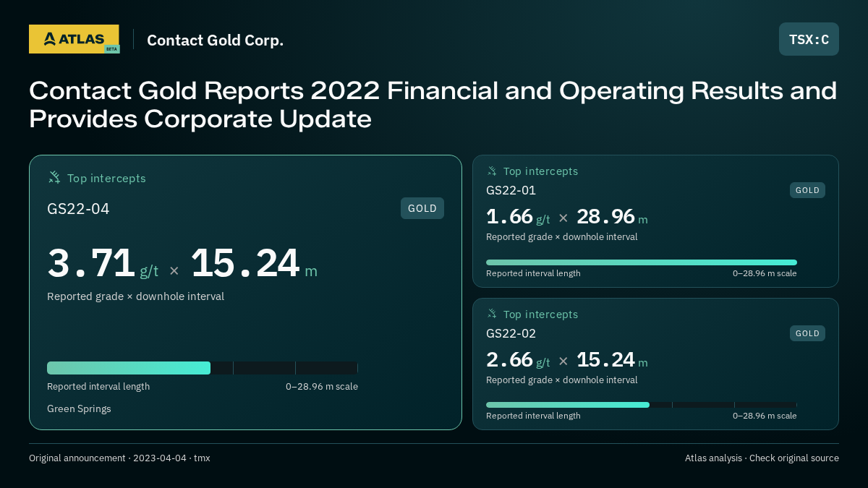Click the GS22-04 hole ID
The width and height of the screenshot is (868, 488).
coord(78,209)
